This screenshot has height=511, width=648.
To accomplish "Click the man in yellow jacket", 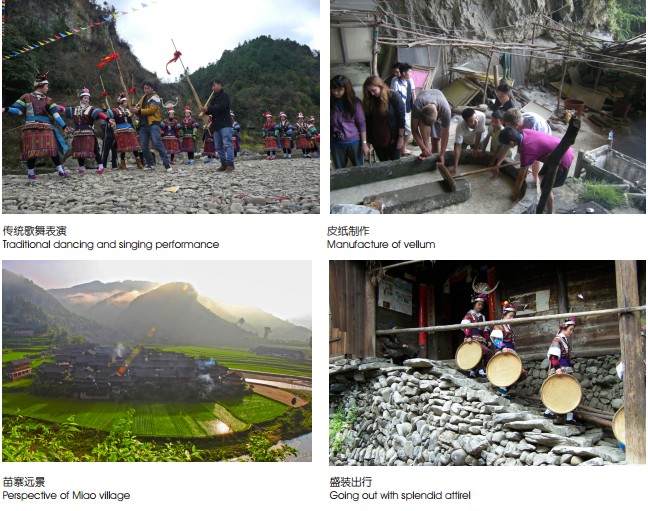I will [x=150, y=126].
